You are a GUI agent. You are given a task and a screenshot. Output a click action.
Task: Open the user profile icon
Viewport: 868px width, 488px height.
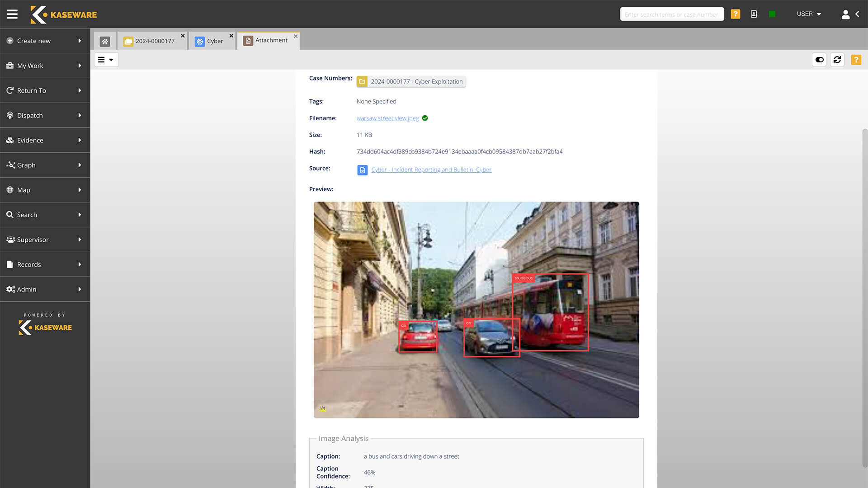[x=845, y=14]
